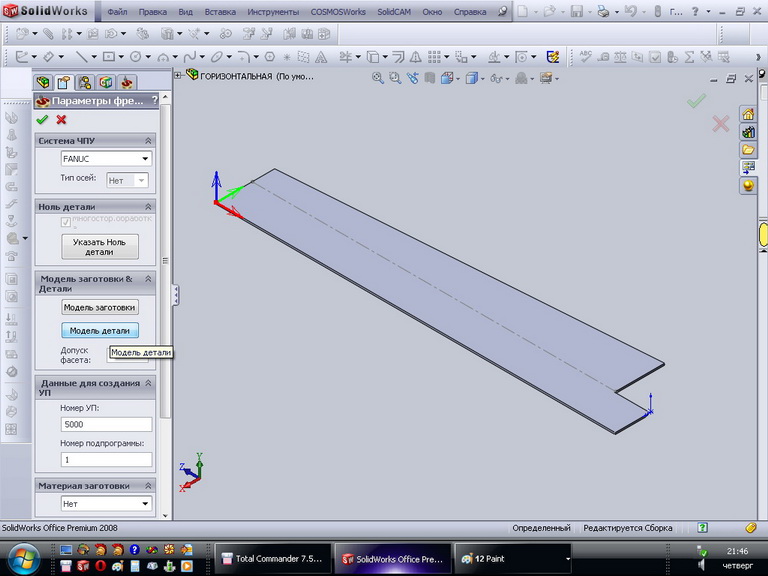Click the Rebuild traffic light icon
This screenshot has height=576, width=768.
tap(658, 11)
